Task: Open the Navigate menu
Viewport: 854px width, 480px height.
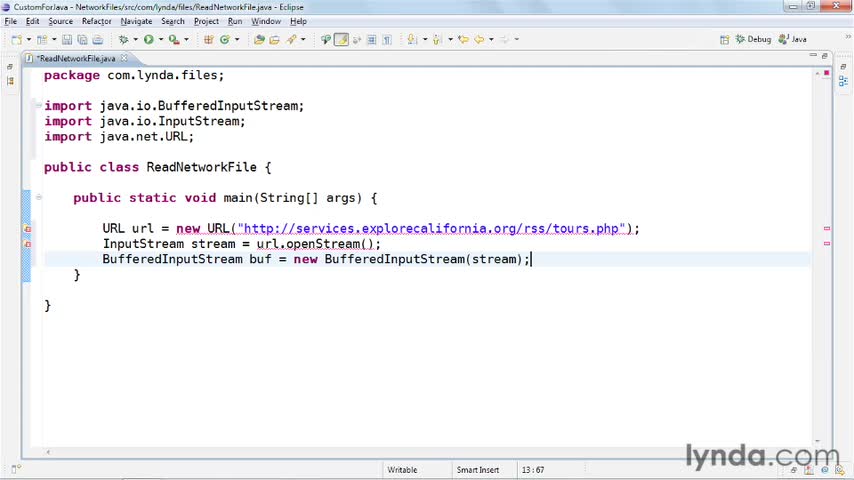Action: 136,21
